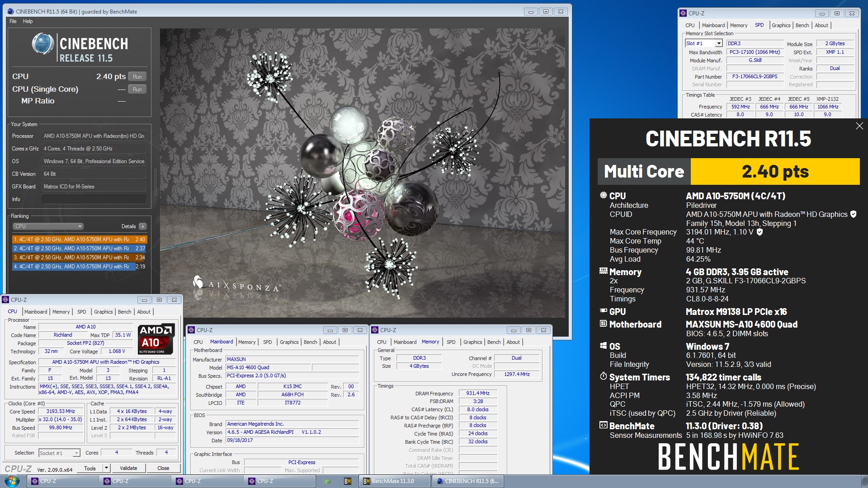Viewport: 868px width, 488px height.
Task: Open Mainboard tab in CPU-Z Memory window
Action: click(x=405, y=342)
